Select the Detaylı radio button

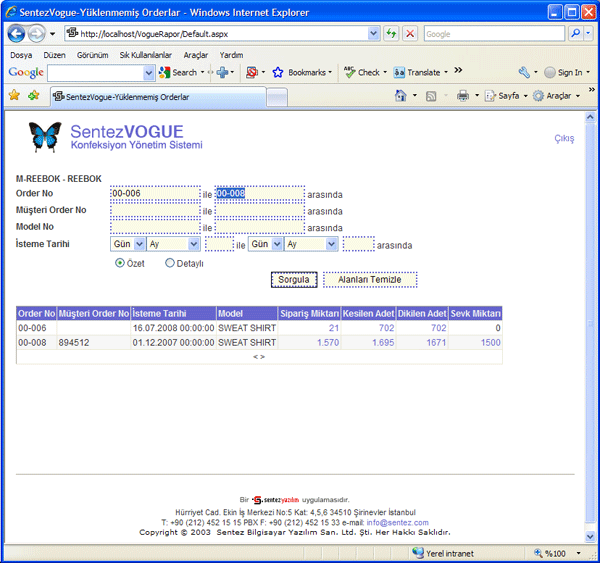[170, 263]
